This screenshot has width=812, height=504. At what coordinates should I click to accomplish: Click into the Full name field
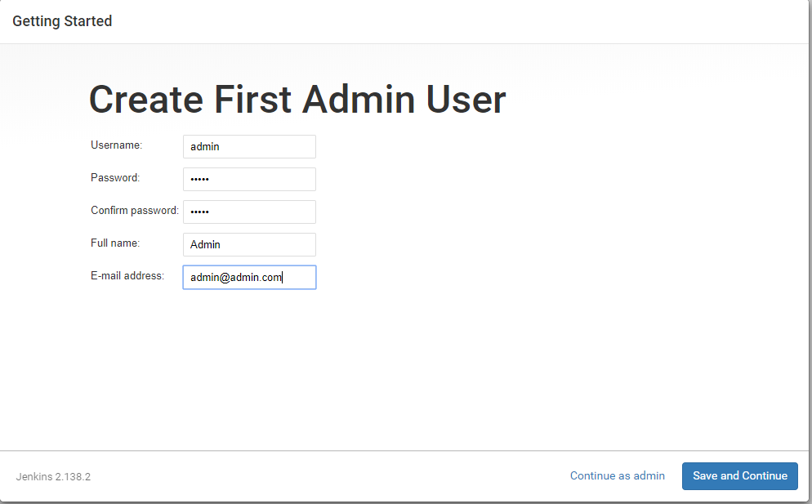click(249, 245)
